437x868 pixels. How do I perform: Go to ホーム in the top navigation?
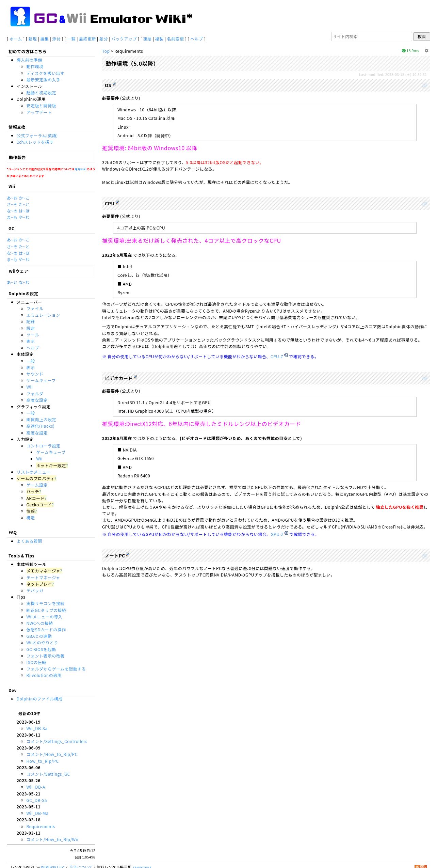click(x=16, y=39)
